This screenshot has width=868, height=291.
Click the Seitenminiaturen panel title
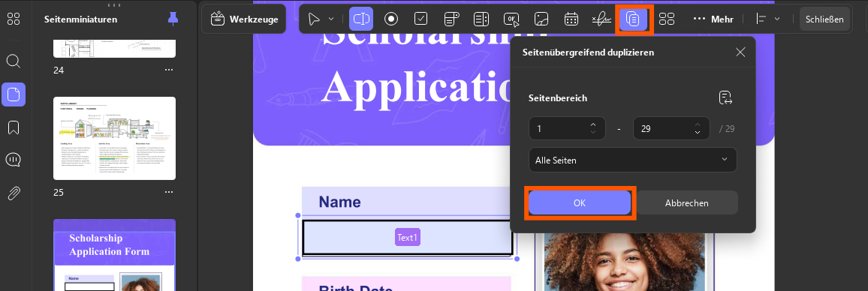(x=81, y=19)
